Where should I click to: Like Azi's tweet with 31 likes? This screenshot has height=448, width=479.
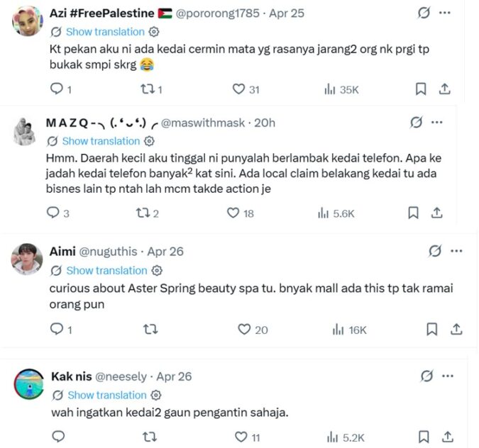coord(239,89)
